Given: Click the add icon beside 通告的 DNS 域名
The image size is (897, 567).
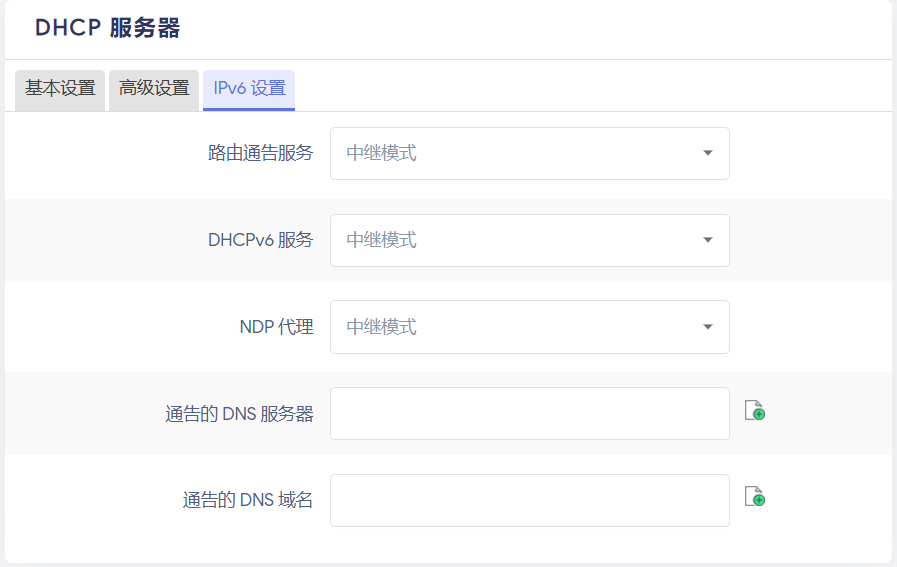Looking at the screenshot, I should click(x=755, y=497).
